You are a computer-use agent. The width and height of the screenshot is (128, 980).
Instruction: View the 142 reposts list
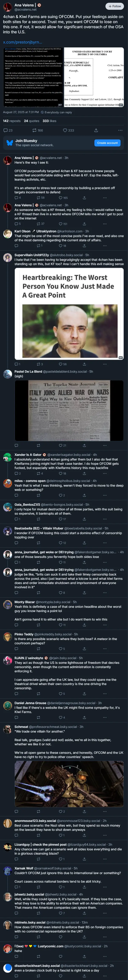click(12, 121)
